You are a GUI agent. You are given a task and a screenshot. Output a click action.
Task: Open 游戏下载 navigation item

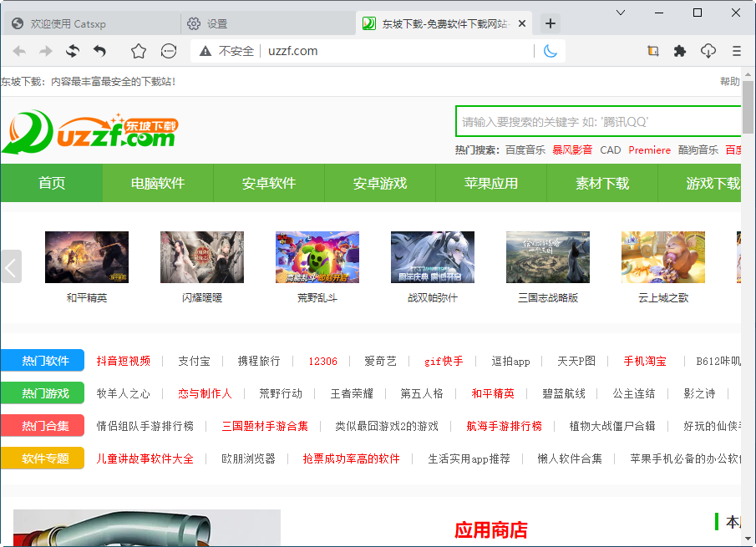(x=699, y=183)
